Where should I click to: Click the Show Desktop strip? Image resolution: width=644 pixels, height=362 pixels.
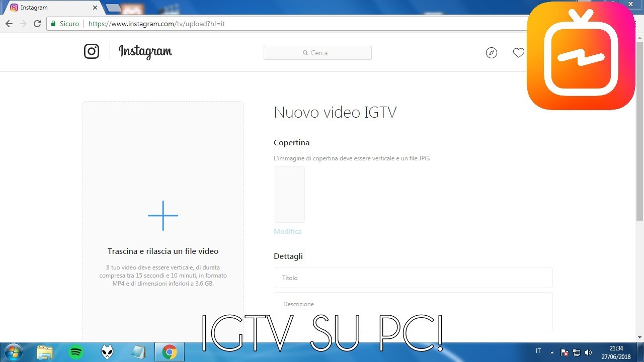(x=641, y=352)
